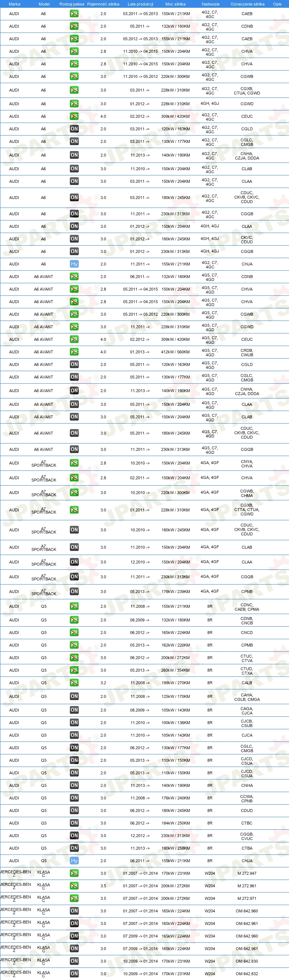This screenshot has width=289, height=980.
Task: Click petrol icon in Mercedes M 272.961 row
Action: pyautogui.click(x=74, y=885)
